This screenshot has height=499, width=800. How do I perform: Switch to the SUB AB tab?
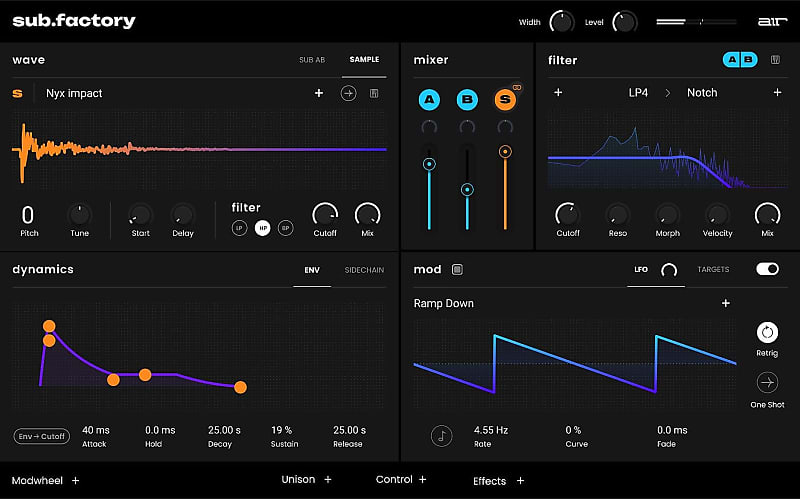click(312, 60)
